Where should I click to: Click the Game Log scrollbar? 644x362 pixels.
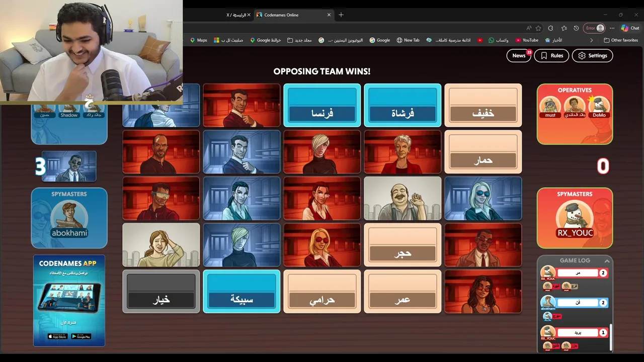(x=611, y=338)
